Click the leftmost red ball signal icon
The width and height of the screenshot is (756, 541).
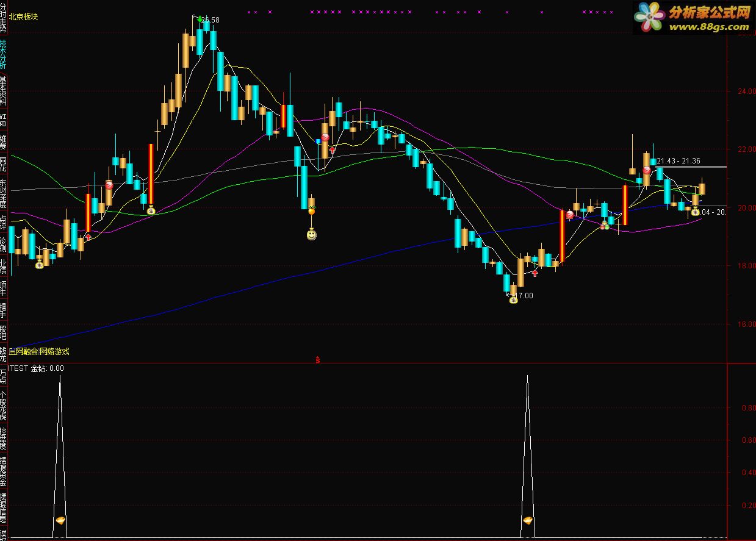[x=109, y=184]
